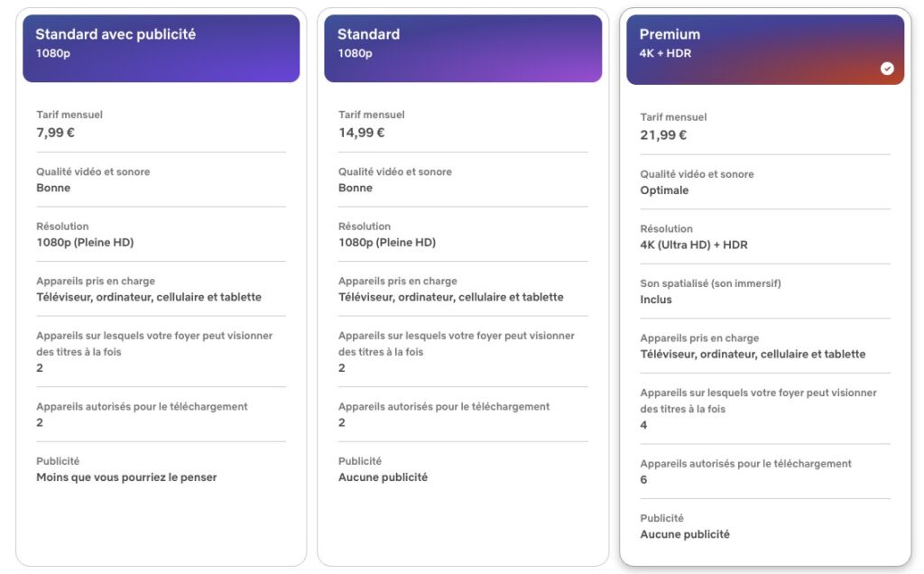Click Premium simultaneous viewing devices value 4
Screen dimensions: 924x574
click(643, 425)
